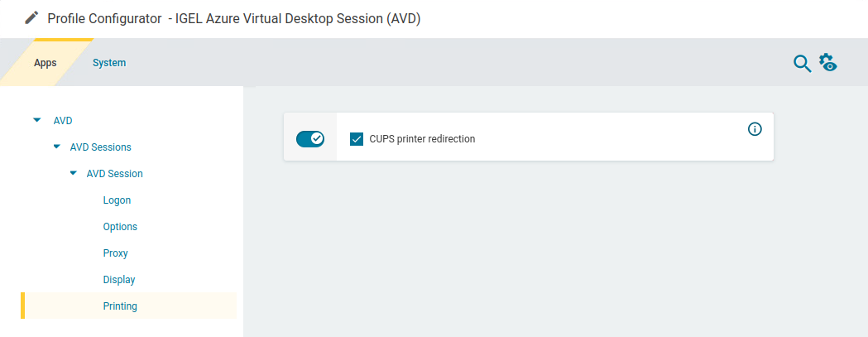Click the CUPS printer redirection label text

tap(422, 139)
